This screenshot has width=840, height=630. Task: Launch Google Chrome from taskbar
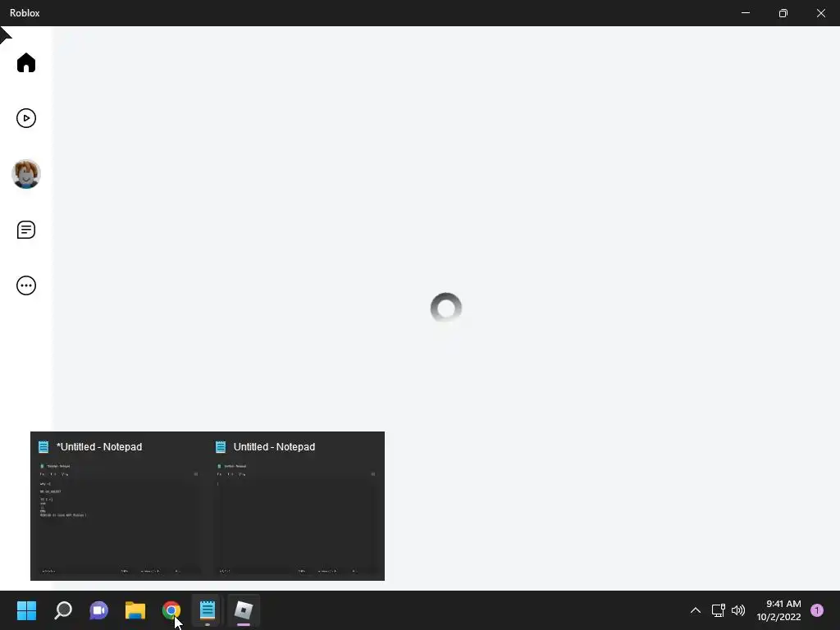tap(171, 610)
